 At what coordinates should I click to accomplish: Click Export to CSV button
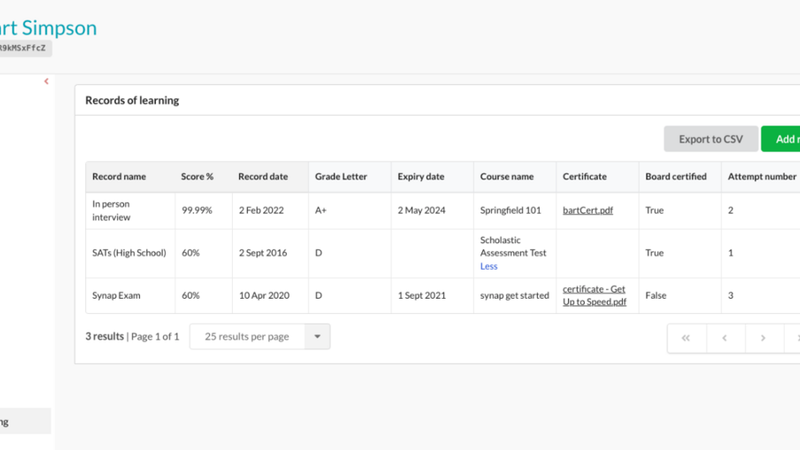(x=711, y=139)
